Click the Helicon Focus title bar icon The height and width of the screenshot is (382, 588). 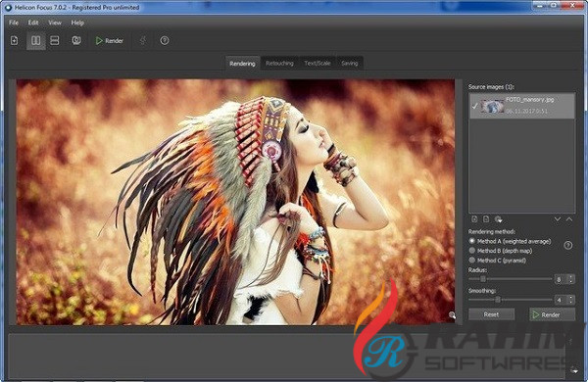[8, 7]
